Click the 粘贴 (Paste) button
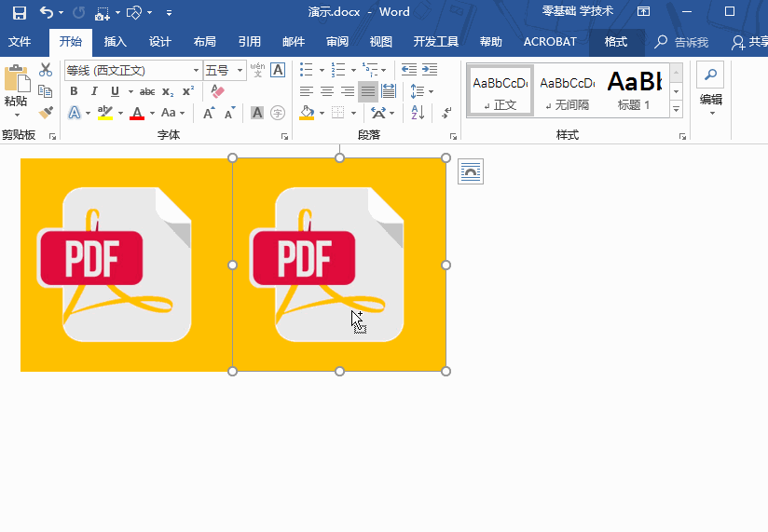 tap(16, 90)
